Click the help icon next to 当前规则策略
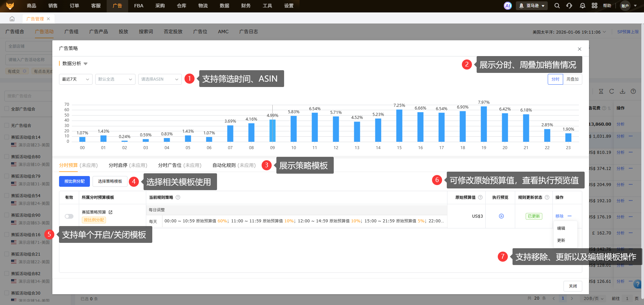 pyautogui.click(x=178, y=198)
